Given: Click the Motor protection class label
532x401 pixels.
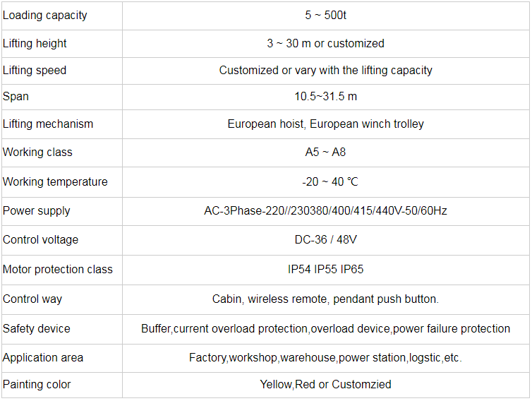Looking at the screenshot, I should (x=58, y=270).
